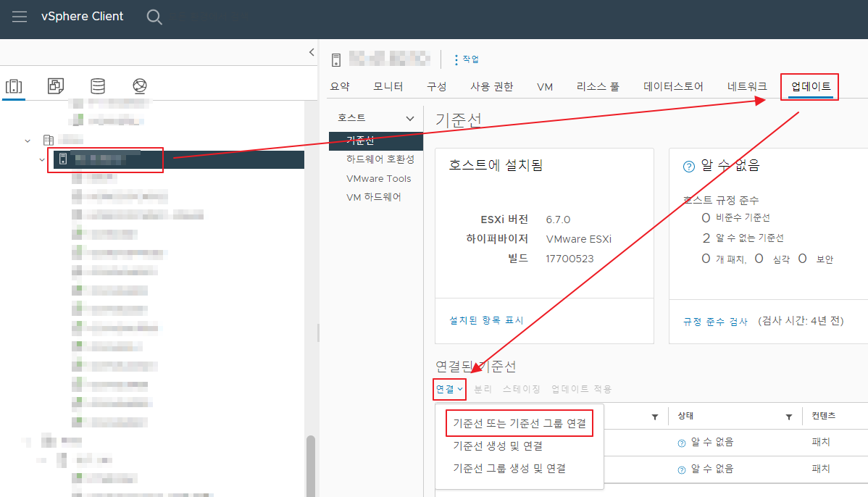Switch to the 업데이트 tab
Image resolution: width=868 pixels, height=497 pixels.
point(811,86)
